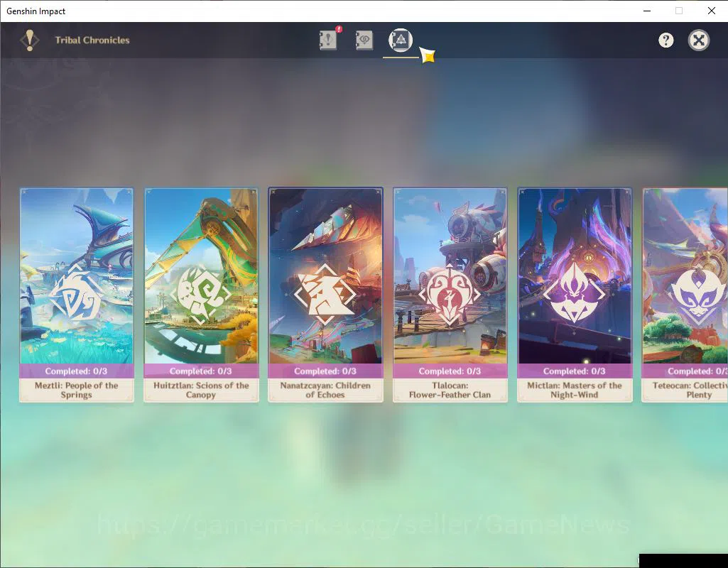Click the Tribal Chronicles heading text
Viewport: 728px width, 568px height.
(x=92, y=40)
